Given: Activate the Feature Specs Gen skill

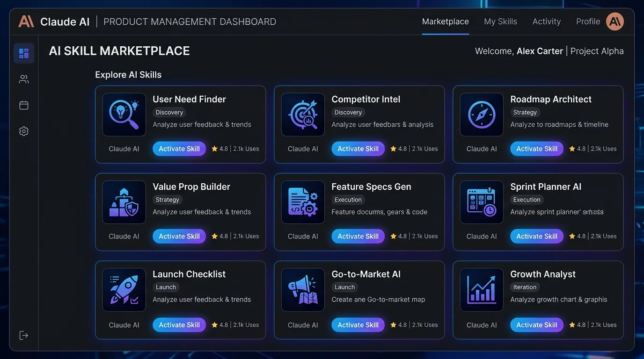Looking at the screenshot, I should [358, 236].
